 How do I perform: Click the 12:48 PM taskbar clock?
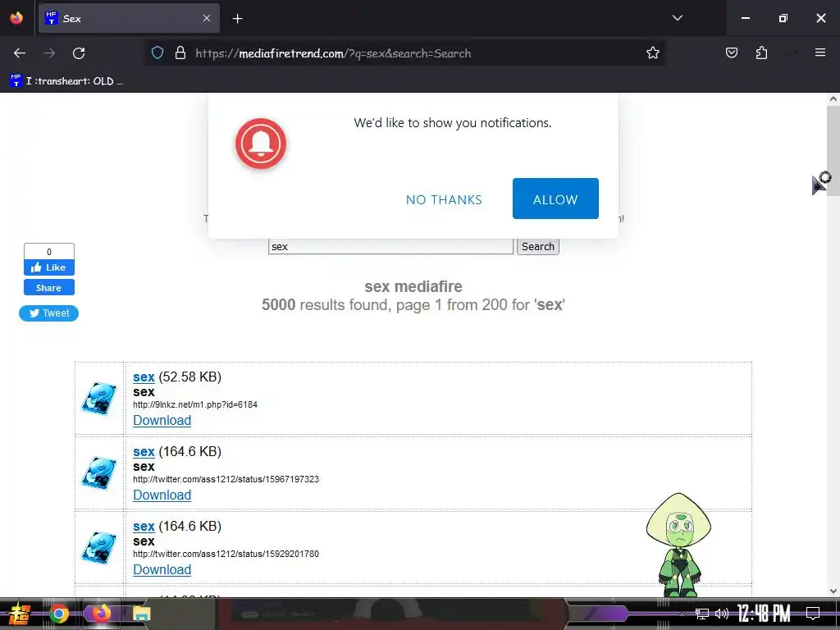(x=764, y=614)
